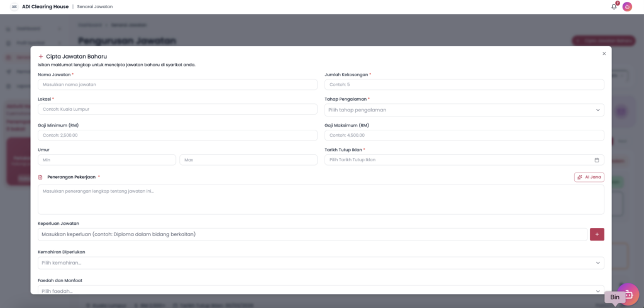The width and height of the screenshot is (644, 308).
Task: Click the Keperluan Jawatan input field
Action: pyautogui.click(x=312, y=234)
